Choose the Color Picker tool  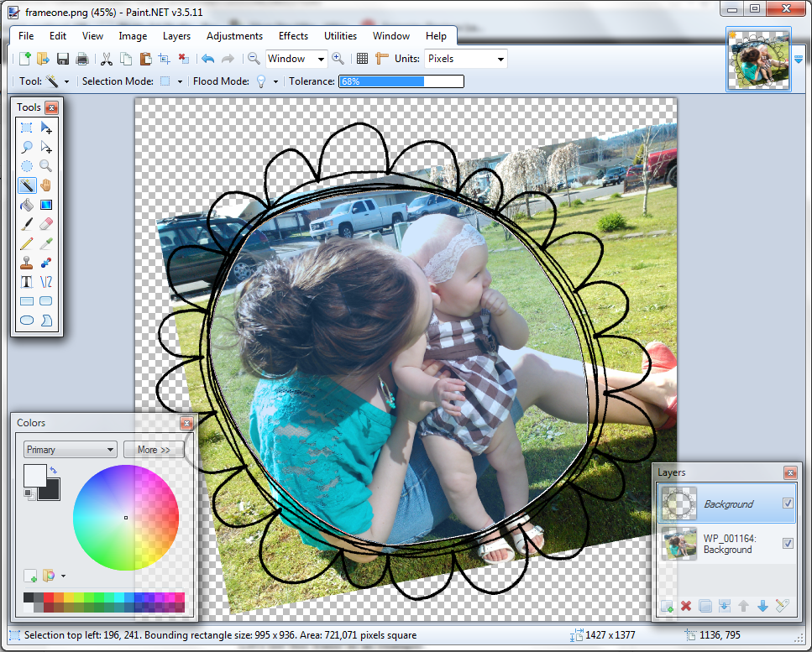[x=46, y=243]
